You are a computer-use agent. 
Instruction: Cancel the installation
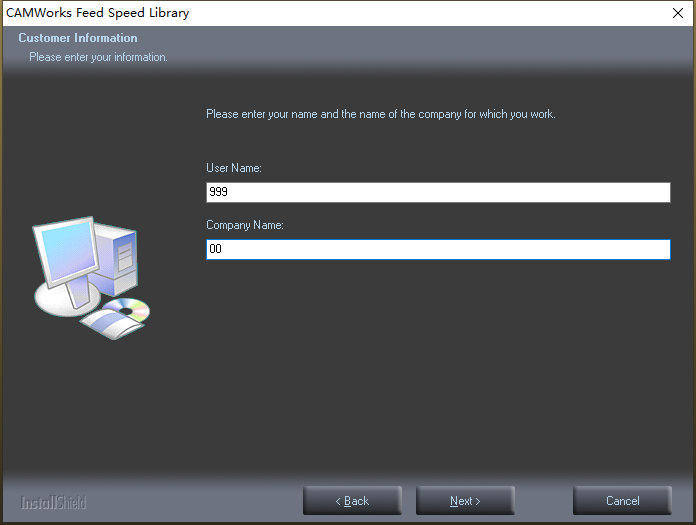(x=622, y=501)
